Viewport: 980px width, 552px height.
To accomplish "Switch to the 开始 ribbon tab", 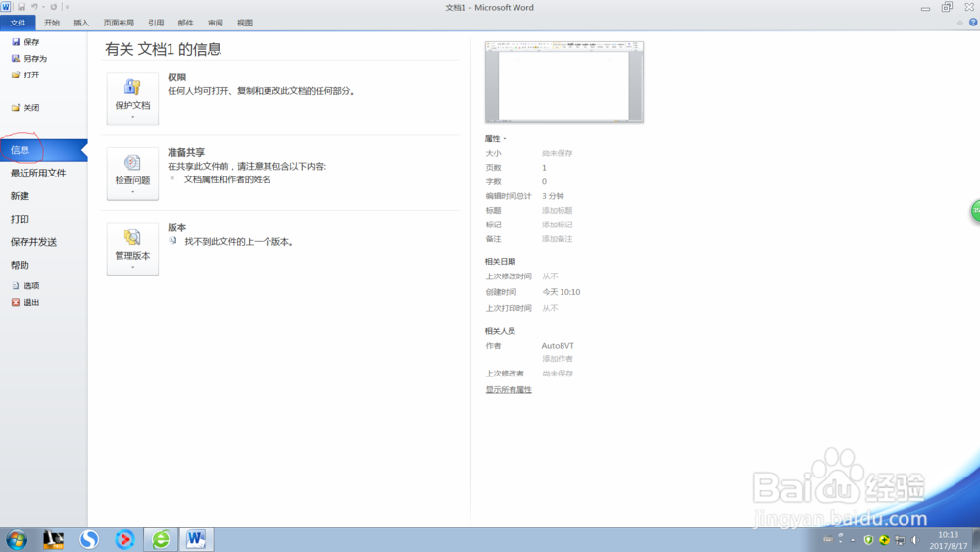I will (x=52, y=23).
